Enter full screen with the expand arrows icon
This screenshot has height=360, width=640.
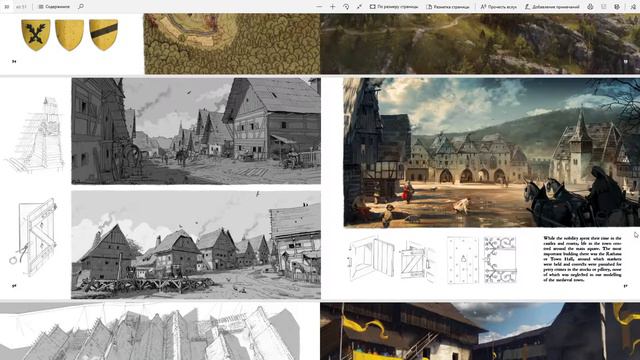pyautogui.click(x=359, y=7)
